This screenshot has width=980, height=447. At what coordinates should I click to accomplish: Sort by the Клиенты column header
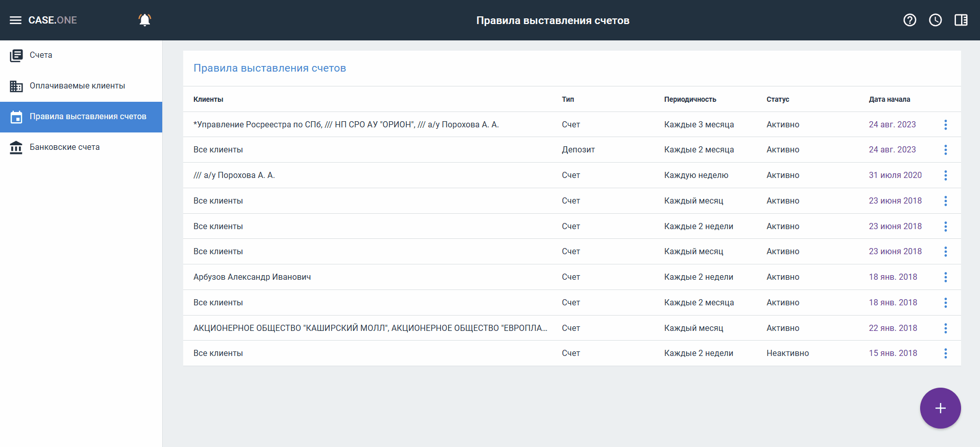(x=208, y=99)
